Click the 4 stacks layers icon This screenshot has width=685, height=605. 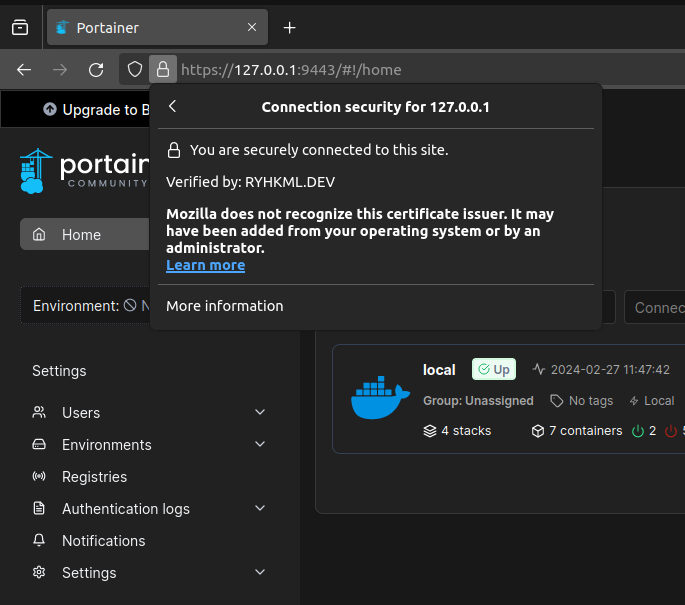pyautogui.click(x=430, y=431)
